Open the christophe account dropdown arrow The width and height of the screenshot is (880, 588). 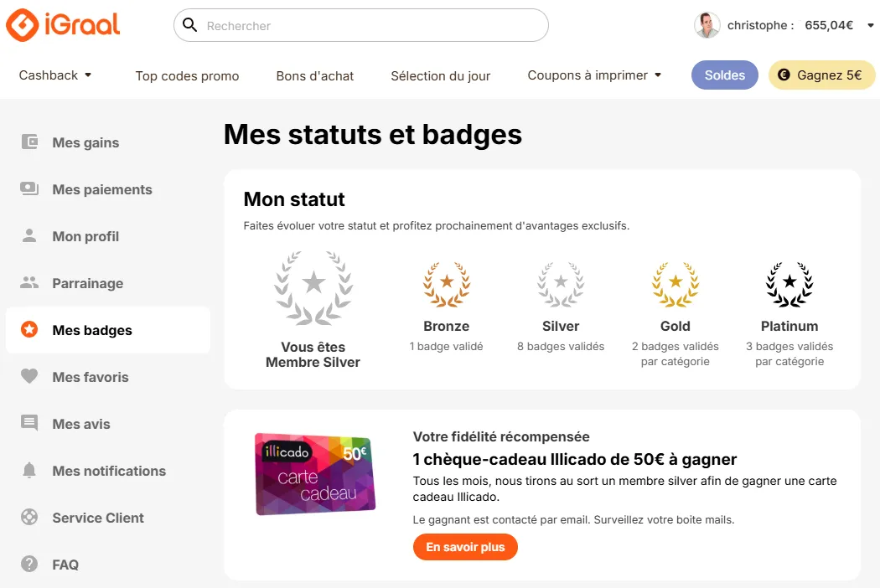coord(871,25)
